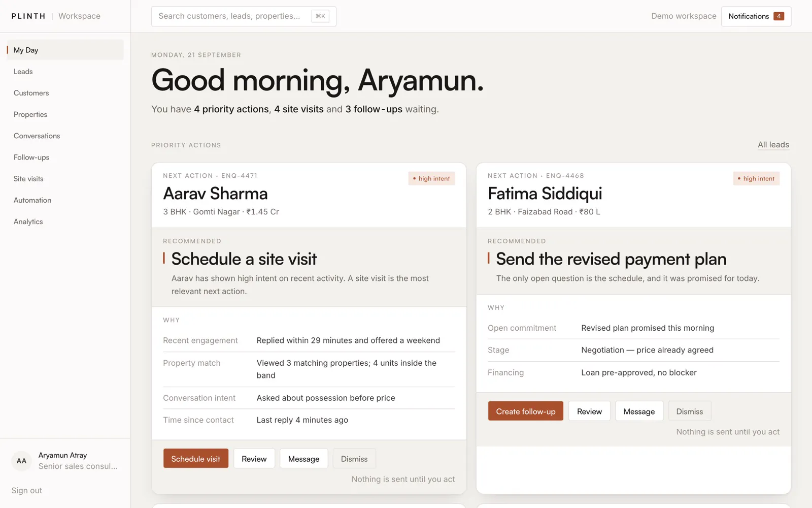Create follow-up for Fatima Siddiqui
The height and width of the screenshot is (508, 812).
coord(526,411)
